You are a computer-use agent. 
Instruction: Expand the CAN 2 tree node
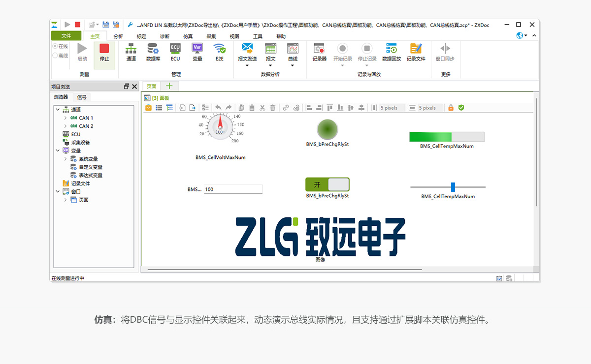(66, 126)
